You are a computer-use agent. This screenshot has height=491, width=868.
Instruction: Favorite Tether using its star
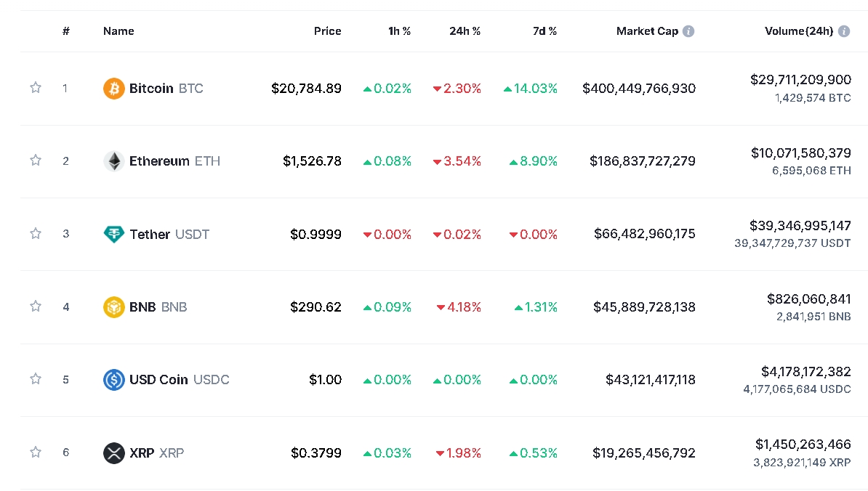tap(36, 234)
